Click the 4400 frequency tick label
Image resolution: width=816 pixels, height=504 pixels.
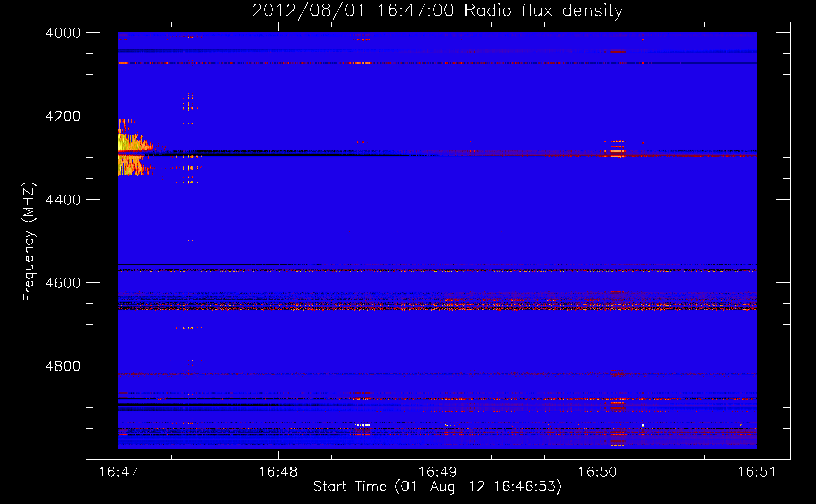click(63, 200)
